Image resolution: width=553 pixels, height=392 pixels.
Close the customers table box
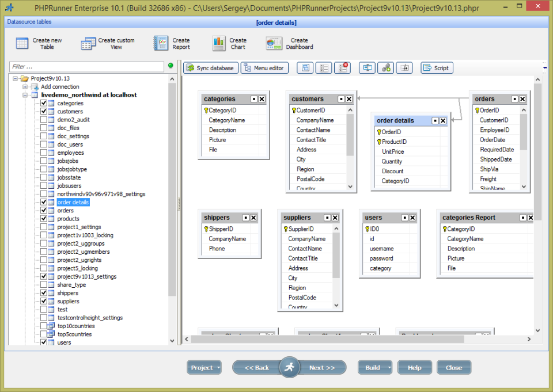[x=349, y=99]
